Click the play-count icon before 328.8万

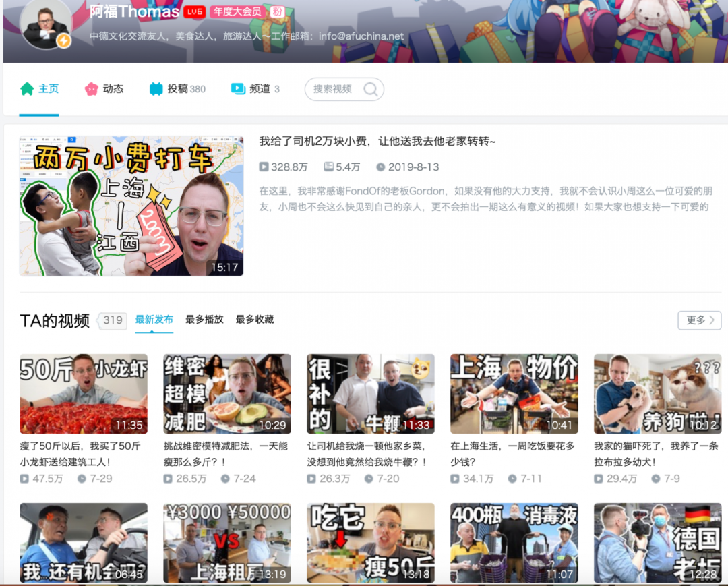tap(262, 167)
